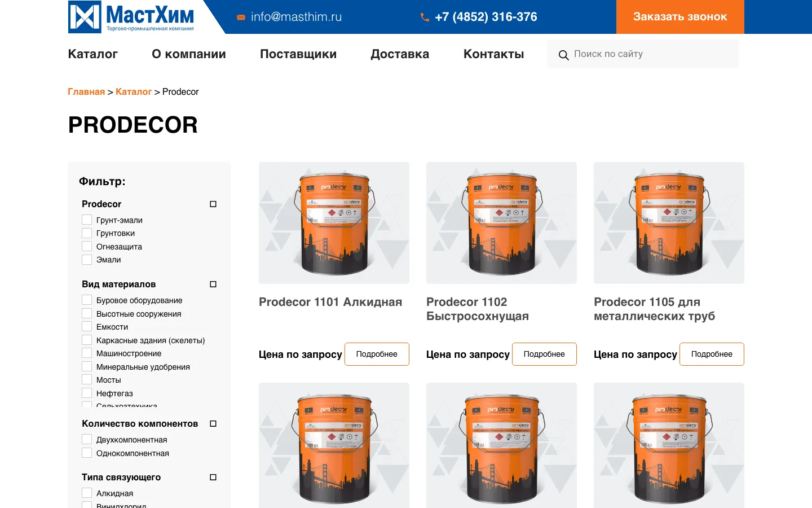Select the Нефтегаз checkbox
The image size is (812, 508).
[87, 393]
